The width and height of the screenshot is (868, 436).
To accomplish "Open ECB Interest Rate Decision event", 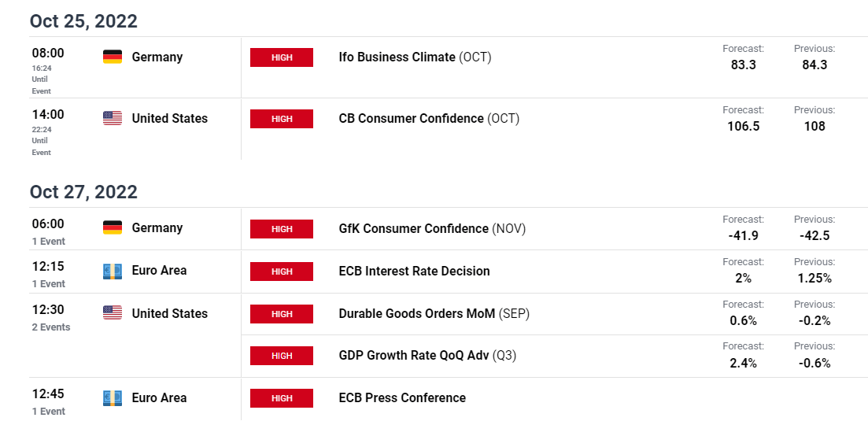I will click(x=414, y=271).
